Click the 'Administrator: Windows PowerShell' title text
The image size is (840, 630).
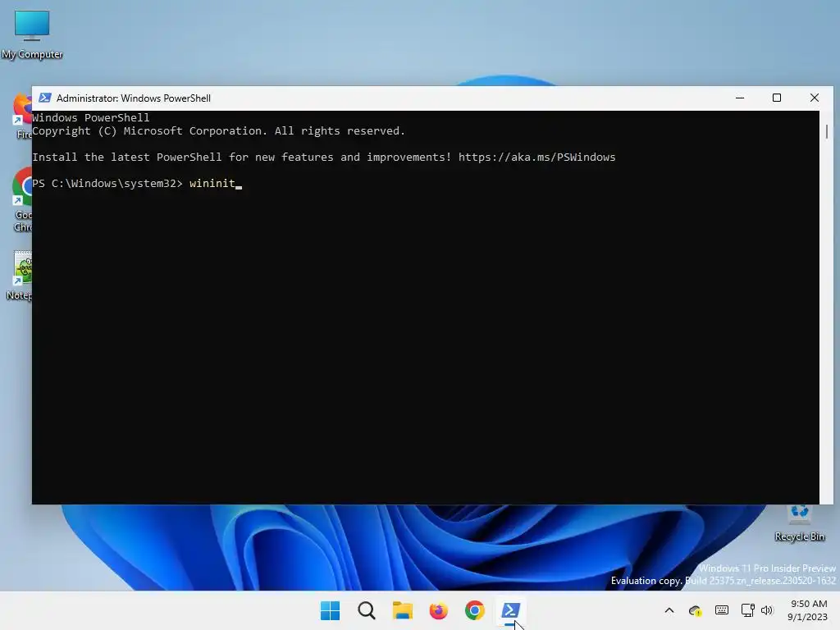coord(134,98)
